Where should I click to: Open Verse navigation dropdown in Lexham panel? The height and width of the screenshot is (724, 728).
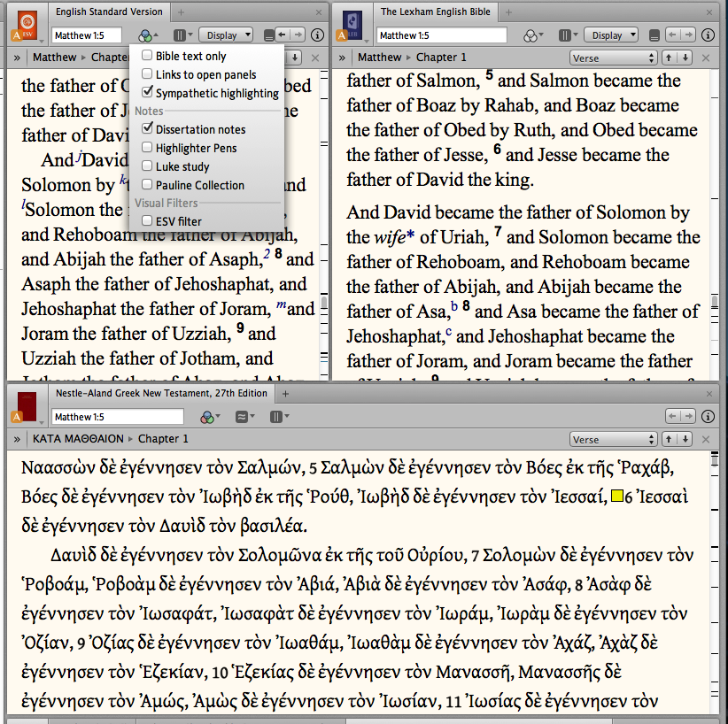point(613,58)
